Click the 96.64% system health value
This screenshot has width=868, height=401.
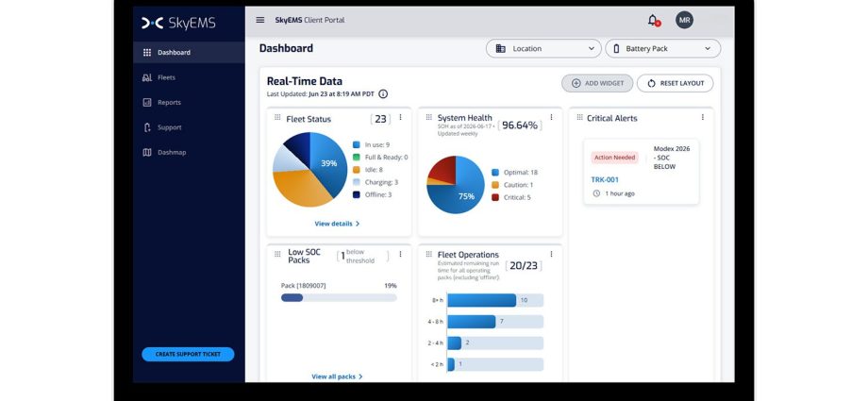coord(520,125)
